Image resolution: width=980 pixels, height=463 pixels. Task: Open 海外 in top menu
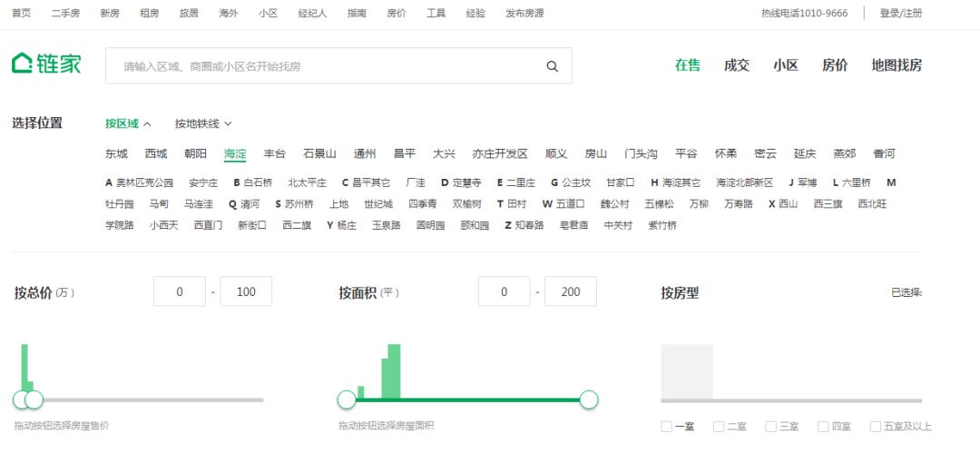(229, 13)
